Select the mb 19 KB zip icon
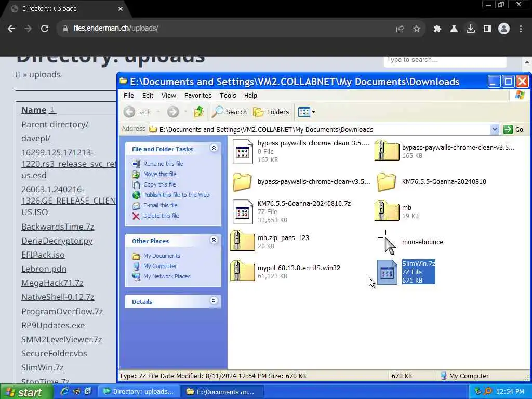The image size is (532, 399). [387, 211]
